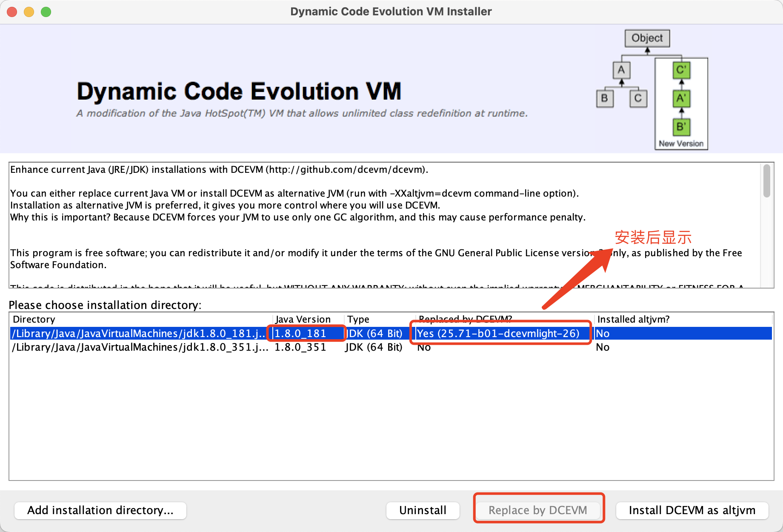Click the gray A box in the diagram
The image size is (783, 532).
coord(621,70)
